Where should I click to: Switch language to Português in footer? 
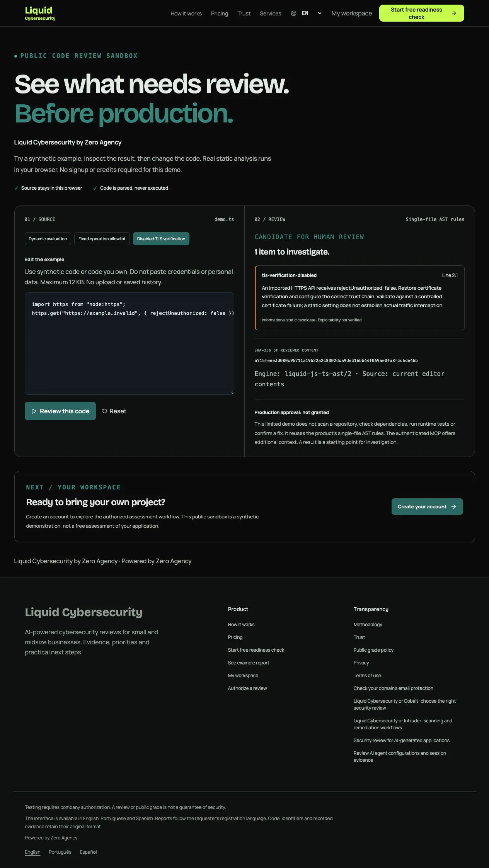[x=60, y=852]
